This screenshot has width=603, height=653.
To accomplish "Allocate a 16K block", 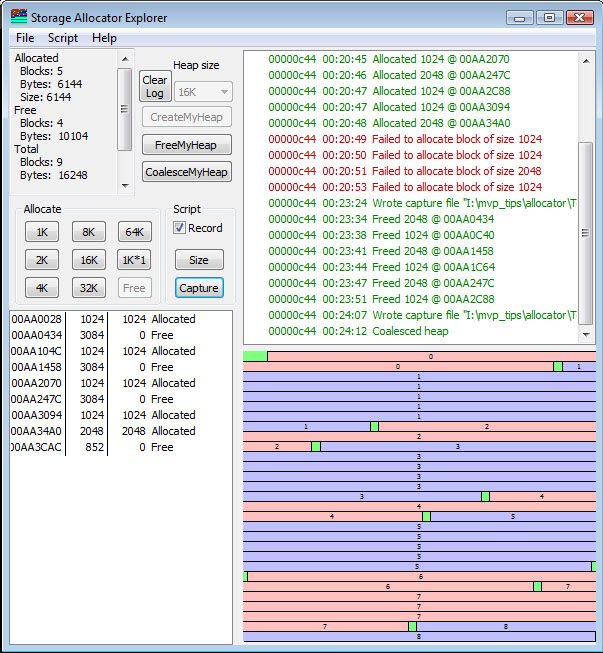I will coord(89,260).
